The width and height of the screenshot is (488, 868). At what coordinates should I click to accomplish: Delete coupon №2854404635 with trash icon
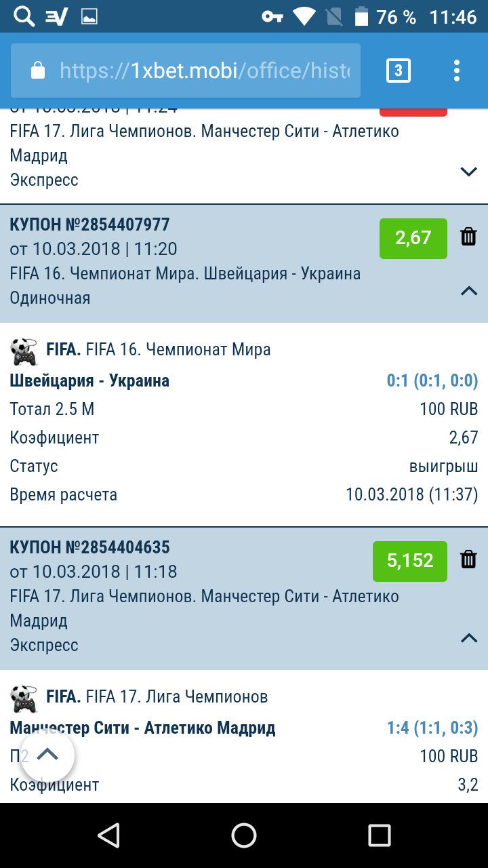point(468,559)
